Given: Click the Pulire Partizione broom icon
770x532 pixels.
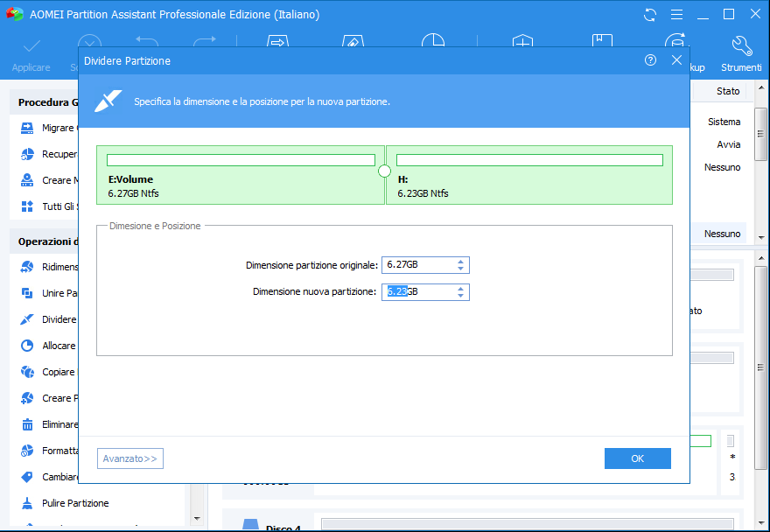Looking at the screenshot, I should pyautogui.click(x=27, y=503).
